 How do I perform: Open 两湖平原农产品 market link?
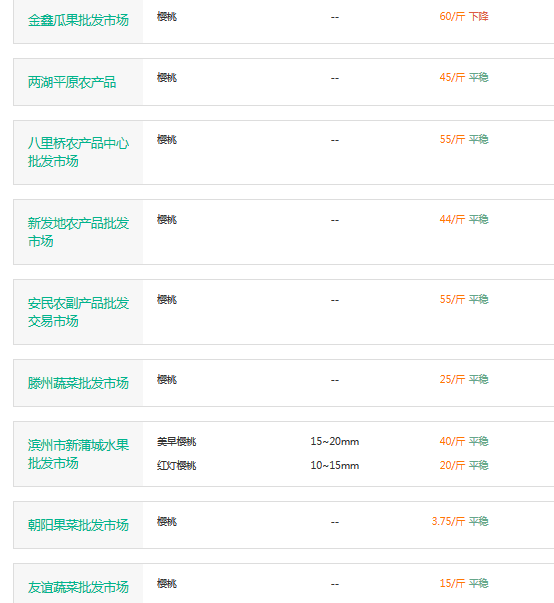[72, 82]
